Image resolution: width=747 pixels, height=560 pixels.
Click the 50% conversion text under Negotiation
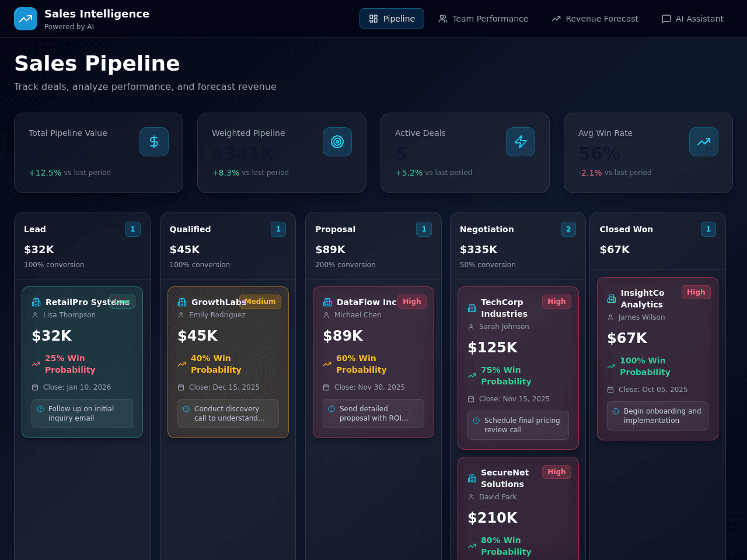tap(488, 265)
